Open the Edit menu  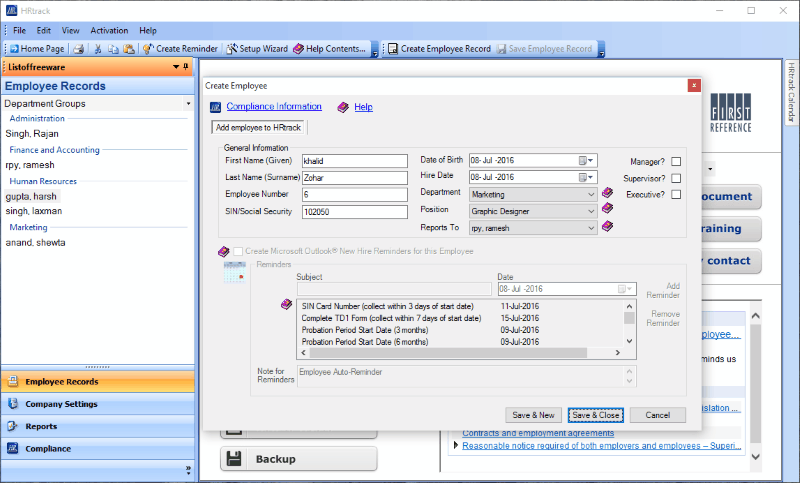click(44, 31)
